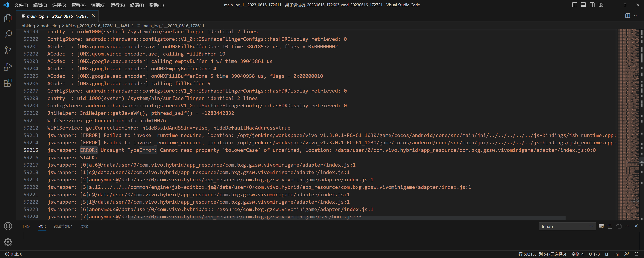Open the Source Control view

coord(8,50)
